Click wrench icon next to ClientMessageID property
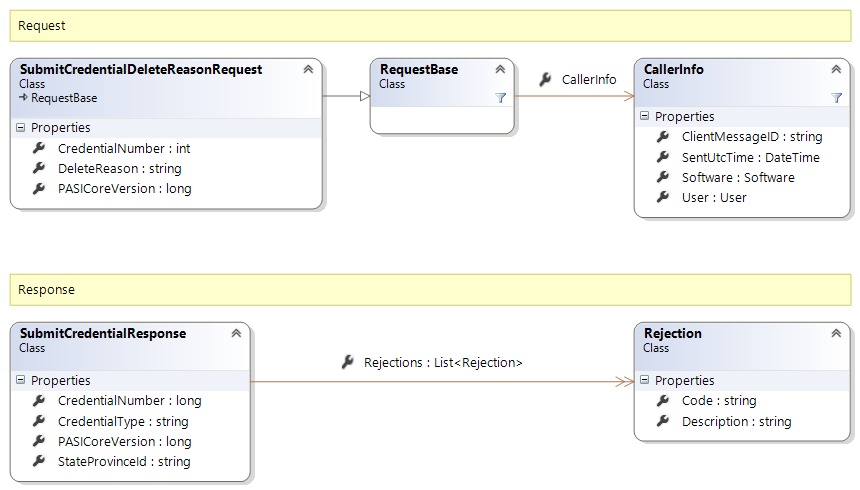Image resolution: width=860 pixels, height=490 pixels. tap(663, 137)
